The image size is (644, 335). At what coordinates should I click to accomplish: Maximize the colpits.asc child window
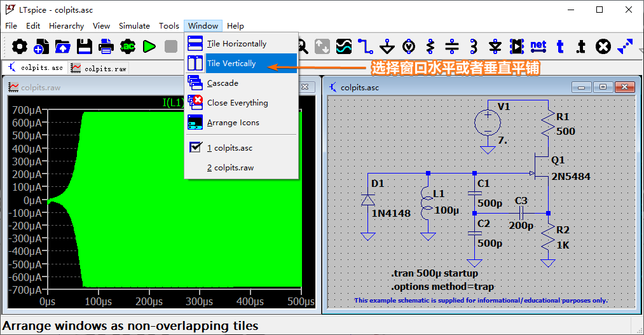(603, 87)
